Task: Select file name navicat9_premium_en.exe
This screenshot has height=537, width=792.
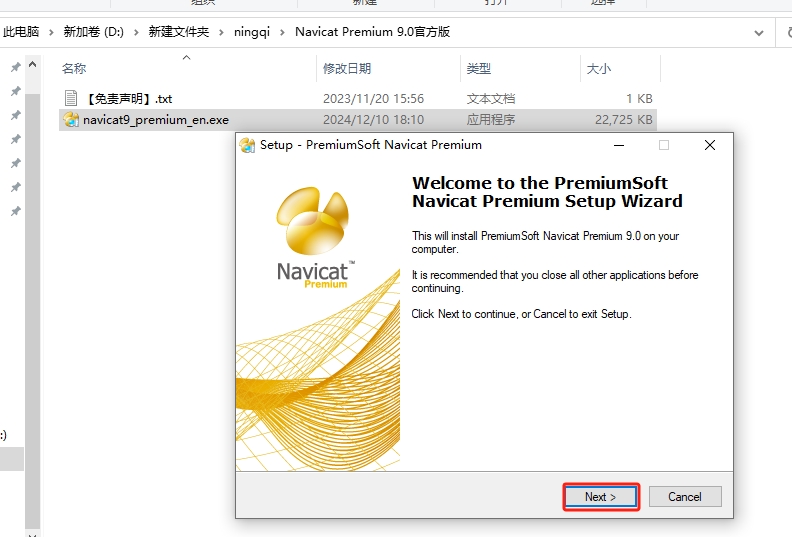Action: 156,120
